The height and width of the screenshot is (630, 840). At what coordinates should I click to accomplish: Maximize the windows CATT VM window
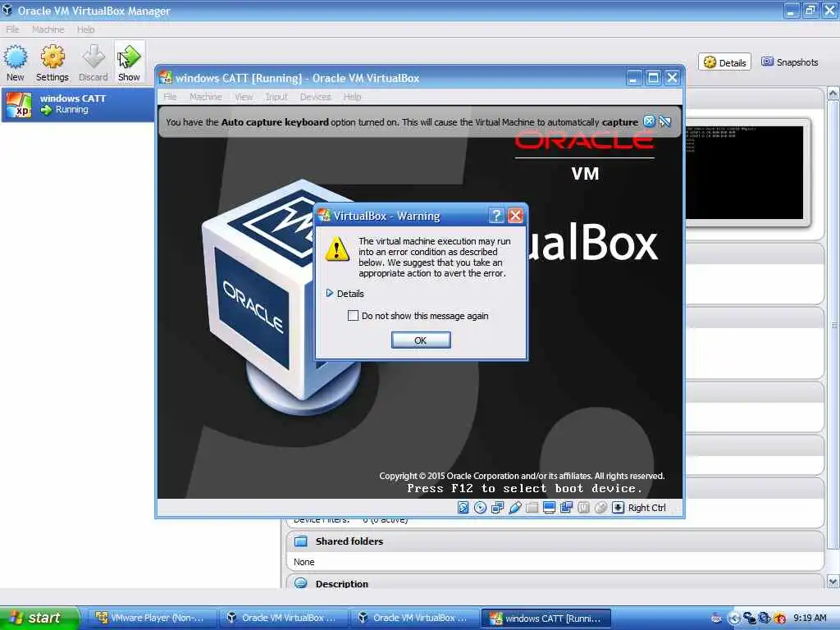click(x=653, y=78)
